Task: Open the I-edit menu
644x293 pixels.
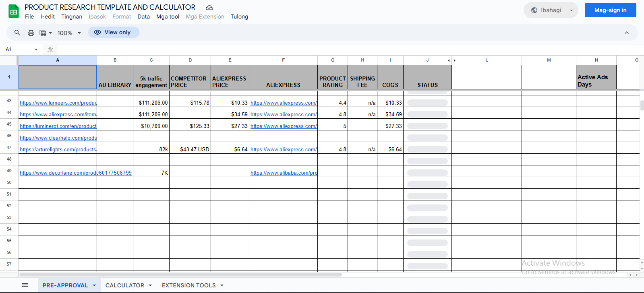Action: (48, 17)
